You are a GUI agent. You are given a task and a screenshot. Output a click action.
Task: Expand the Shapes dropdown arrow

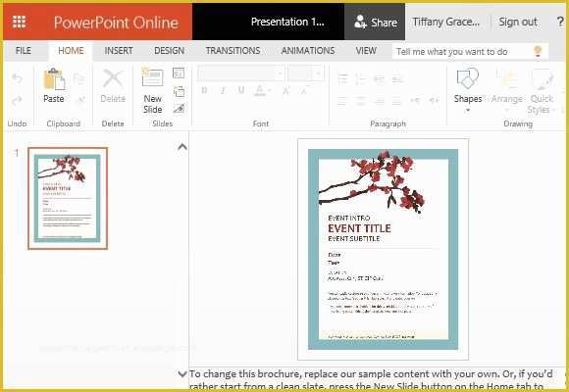[468, 110]
